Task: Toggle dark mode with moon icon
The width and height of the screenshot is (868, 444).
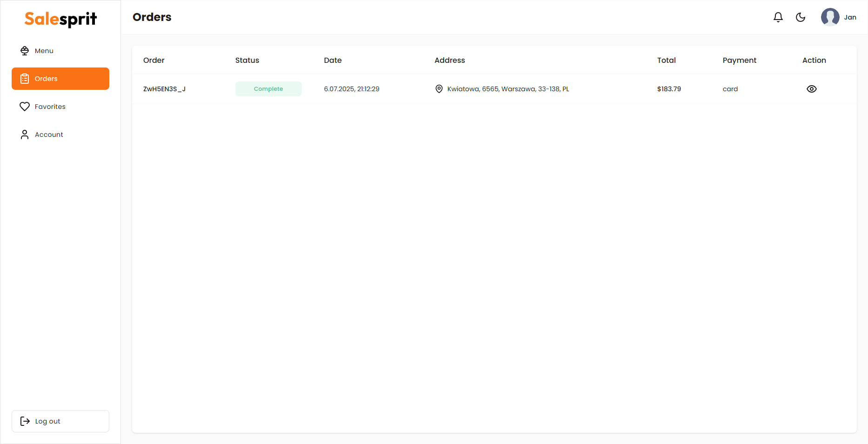Action: 801,17
